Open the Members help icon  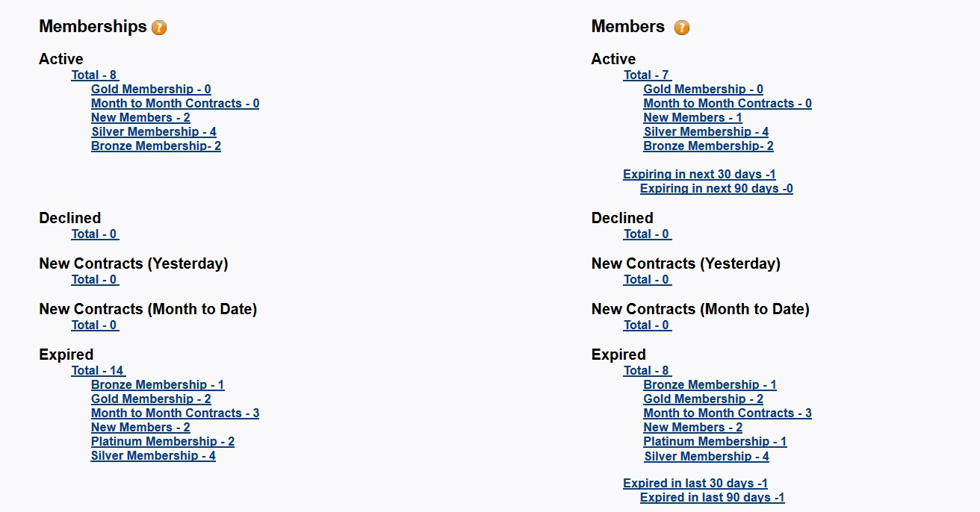681,27
